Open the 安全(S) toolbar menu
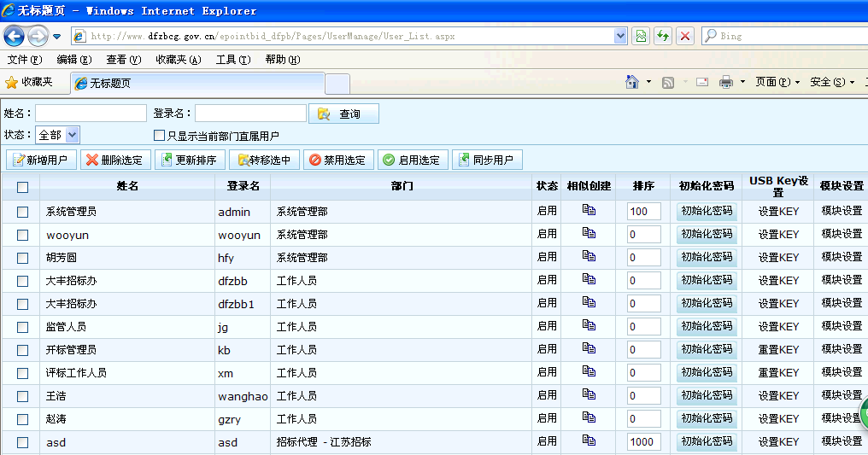868x455 pixels. [832, 82]
